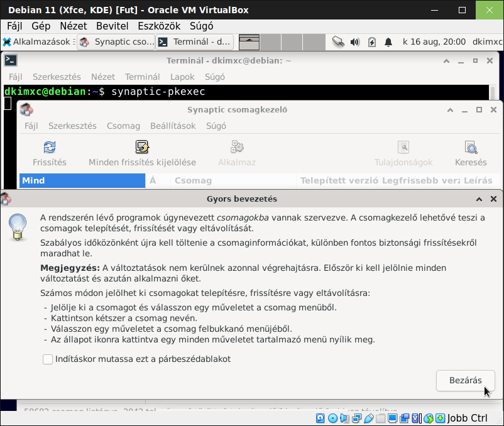Sort by the Telepített verzió column header
The width and height of the screenshot is (504, 426).
click(339, 180)
